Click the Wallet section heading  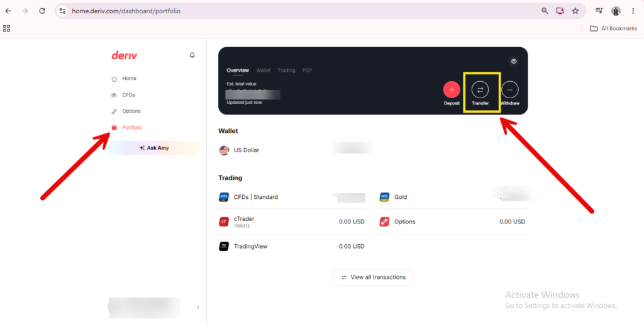coord(228,131)
